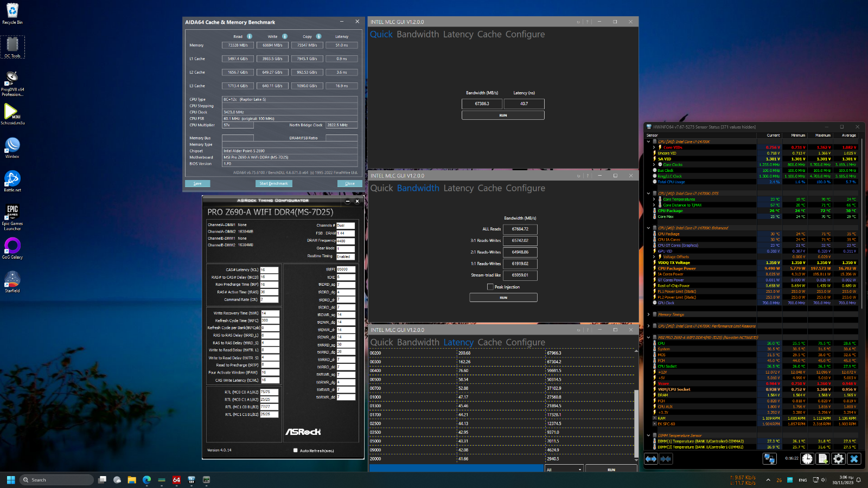Click HWiNFO sensor list vertical scrollbar
Image resolution: width=868 pixels, height=488 pixels.
click(862, 222)
